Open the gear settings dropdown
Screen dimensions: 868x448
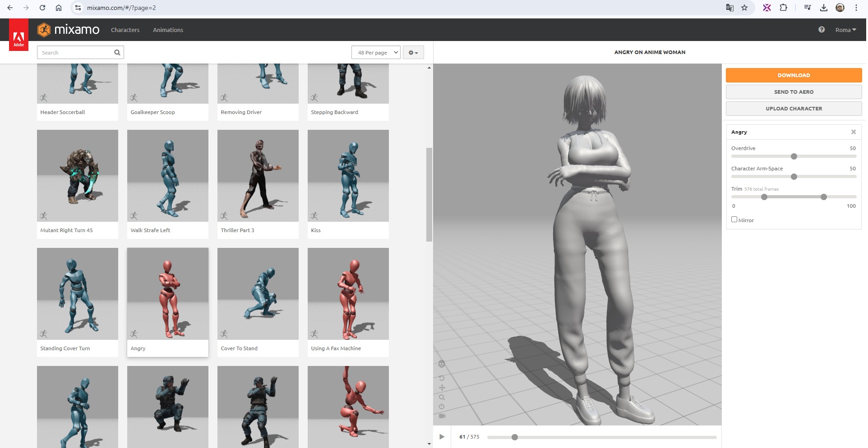click(x=413, y=52)
